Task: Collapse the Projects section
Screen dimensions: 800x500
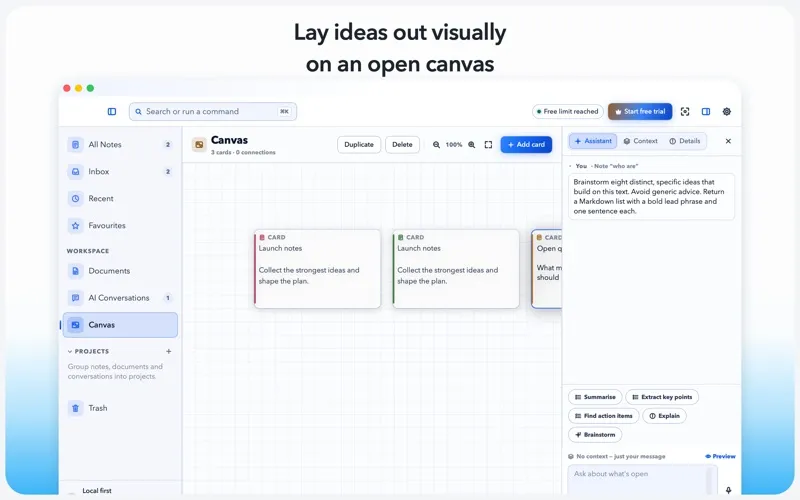Action: [70, 352]
